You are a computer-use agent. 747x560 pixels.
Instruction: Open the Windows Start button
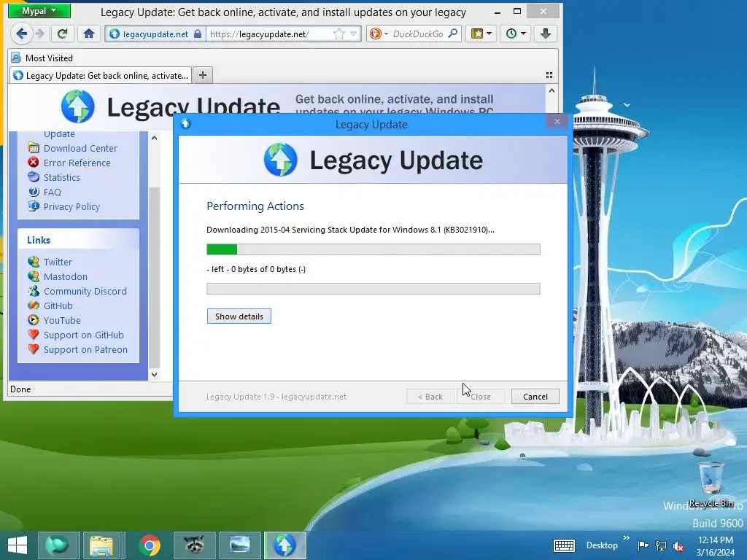[x=18, y=545]
